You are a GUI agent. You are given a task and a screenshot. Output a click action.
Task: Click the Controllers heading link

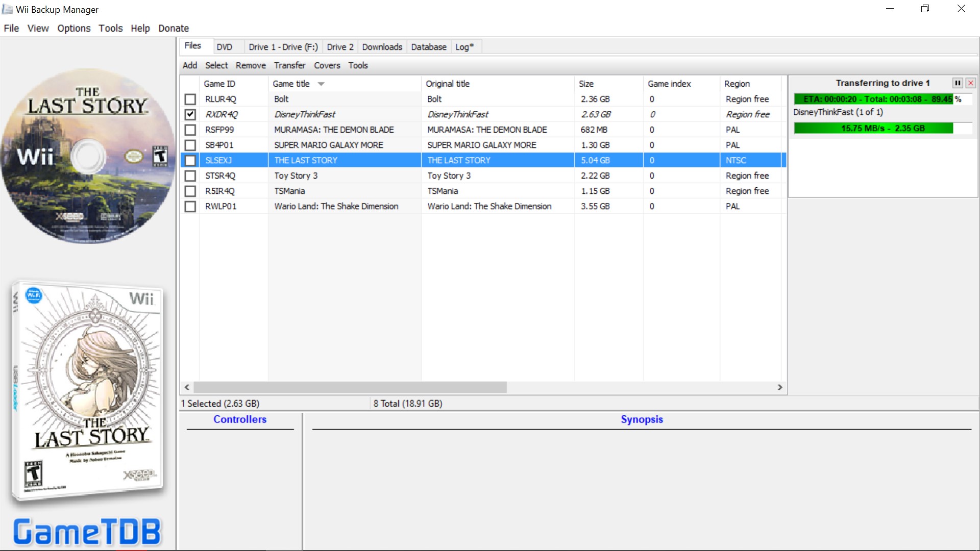point(240,419)
